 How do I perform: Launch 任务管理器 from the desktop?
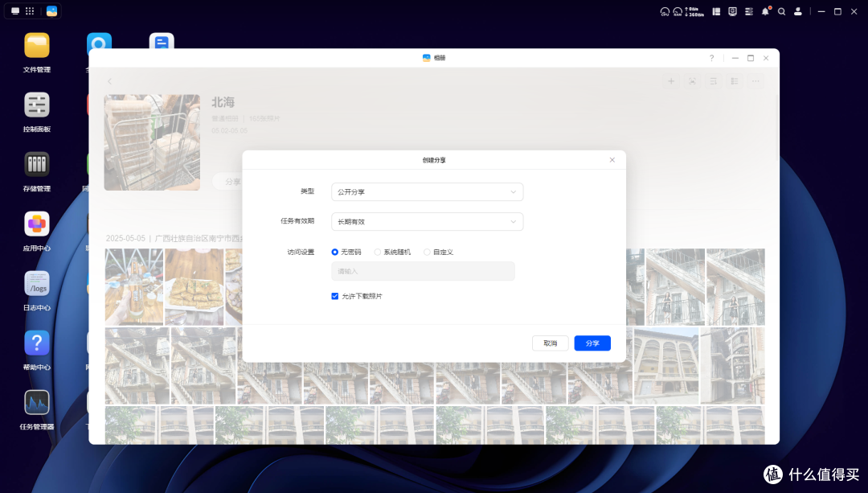pos(36,403)
